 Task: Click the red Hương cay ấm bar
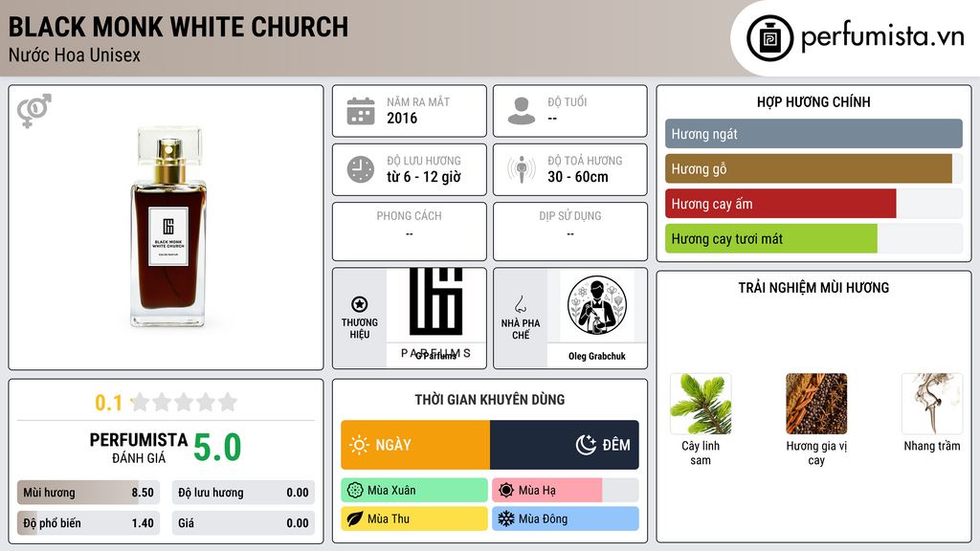tap(781, 204)
